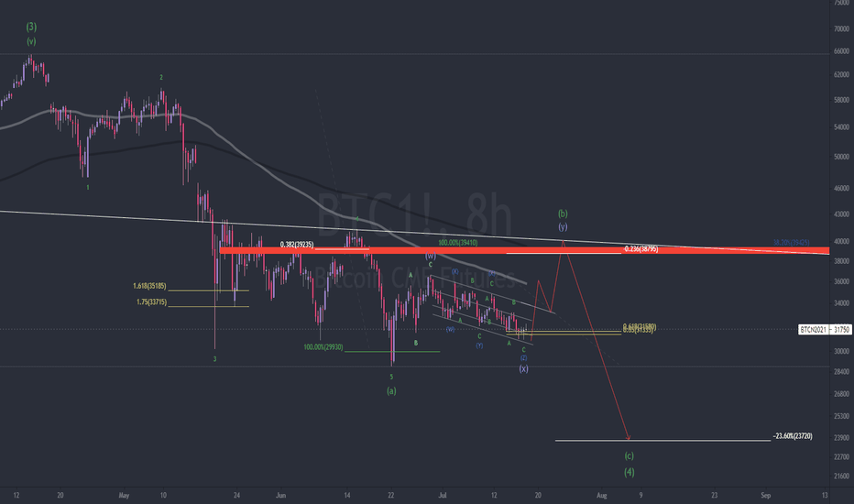854x504 pixels.
Task: Click the -0.236(38795) Fibonacci label
Action: click(x=641, y=248)
